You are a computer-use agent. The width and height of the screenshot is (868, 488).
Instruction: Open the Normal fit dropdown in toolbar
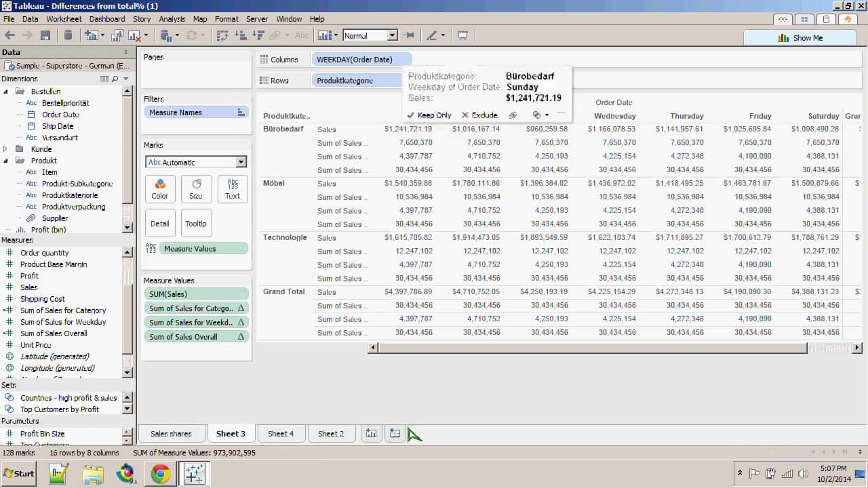click(x=392, y=35)
